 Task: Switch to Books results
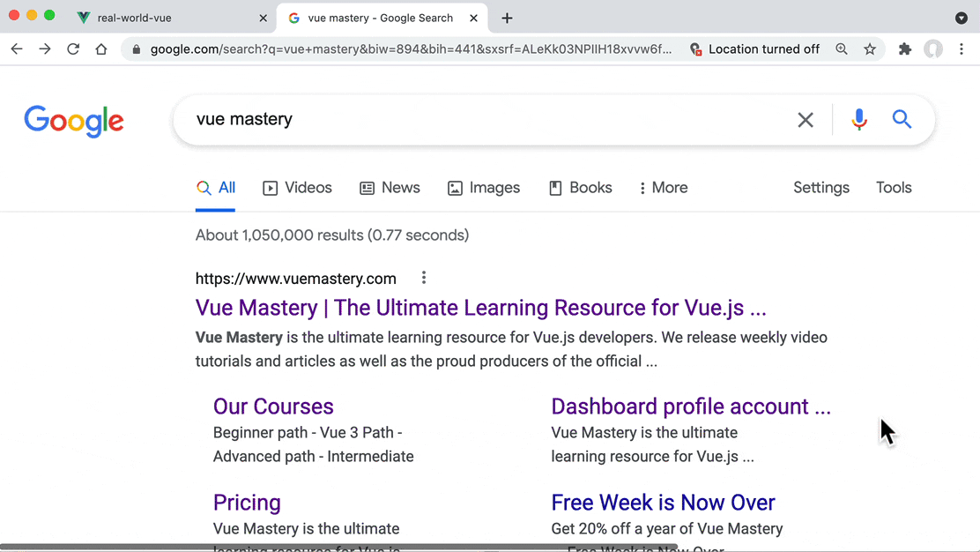(x=581, y=188)
